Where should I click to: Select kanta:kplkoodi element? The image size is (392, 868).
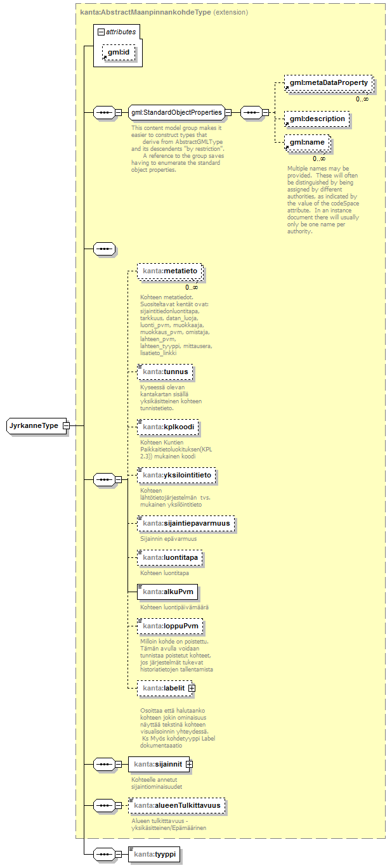click(168, 427)
